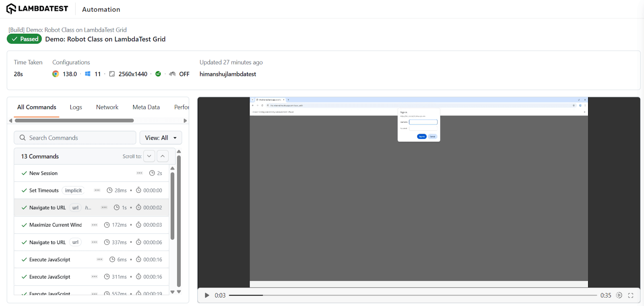Open three-dot menu for Set Timeouts command

[x=97, y=190]
